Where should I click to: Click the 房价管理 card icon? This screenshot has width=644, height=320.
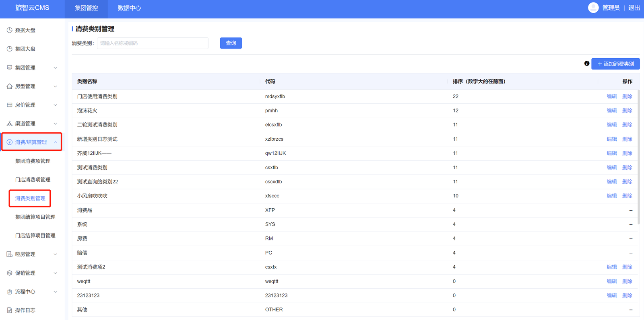coord(10,105)
